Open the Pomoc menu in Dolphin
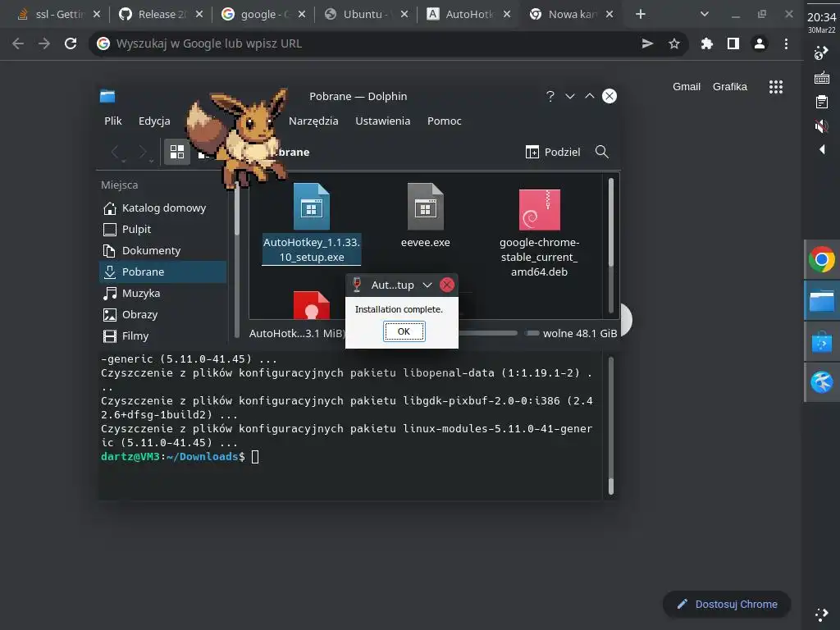Screen dimensions: 840x630 [x=444, y=121]
